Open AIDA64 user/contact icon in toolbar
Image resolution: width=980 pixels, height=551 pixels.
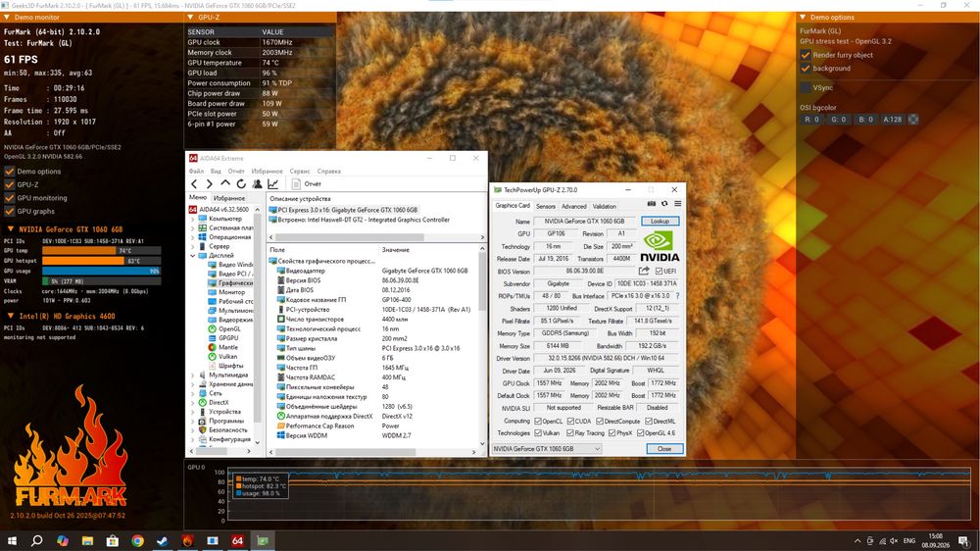[x=257, y=184]
